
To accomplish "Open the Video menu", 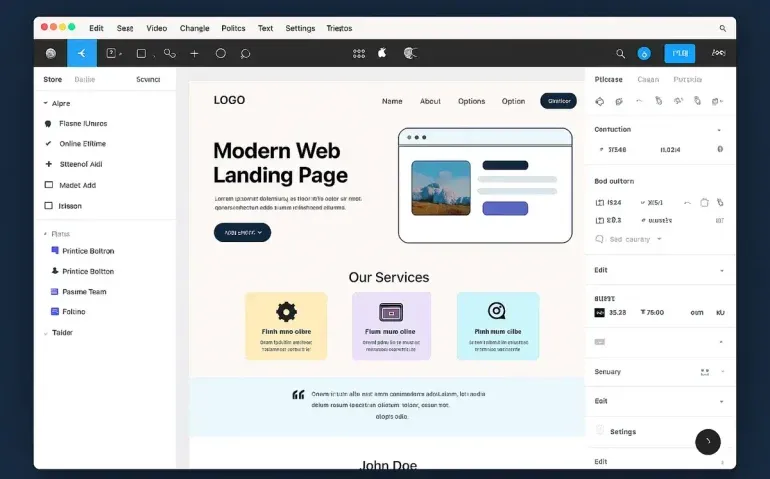I will pyautogui.click(x=157, y=28).
